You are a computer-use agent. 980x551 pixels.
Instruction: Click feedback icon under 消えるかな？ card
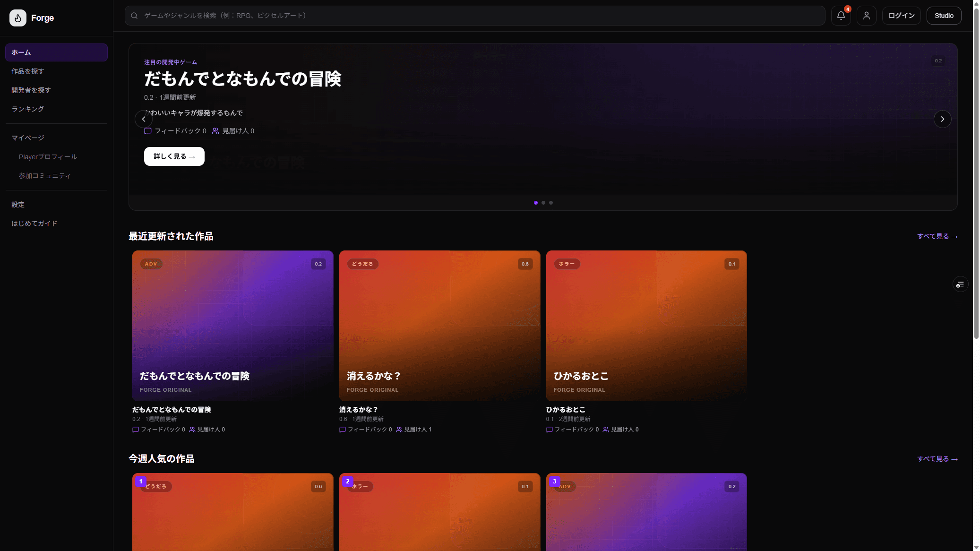[x=343, y=430]
